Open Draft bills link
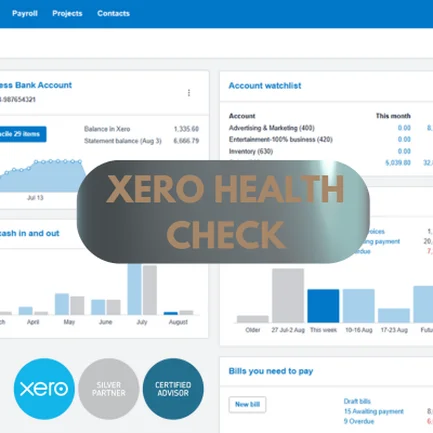The height and width of the screenshot is (433, 433). coord(357,401)
